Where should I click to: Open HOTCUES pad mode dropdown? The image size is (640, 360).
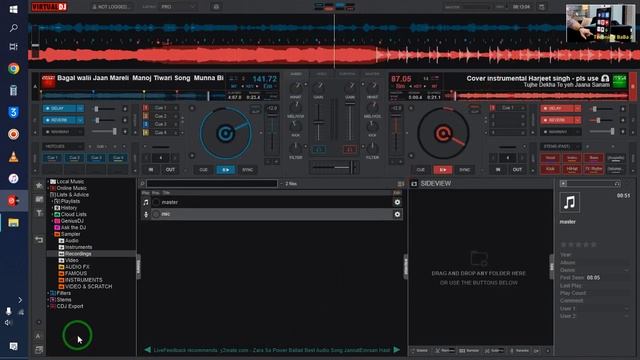coord(63,146)
